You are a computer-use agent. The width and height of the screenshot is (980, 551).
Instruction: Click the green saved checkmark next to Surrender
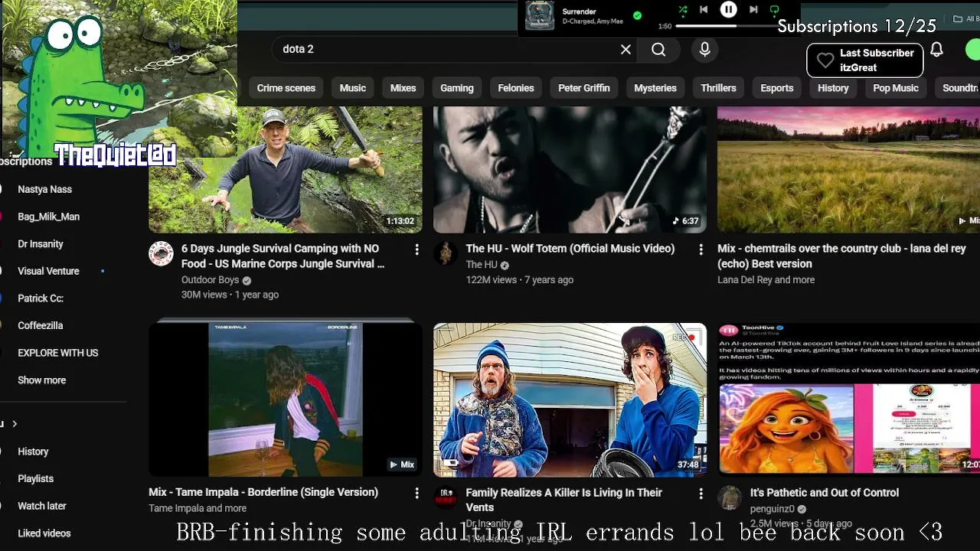point(637,15)
